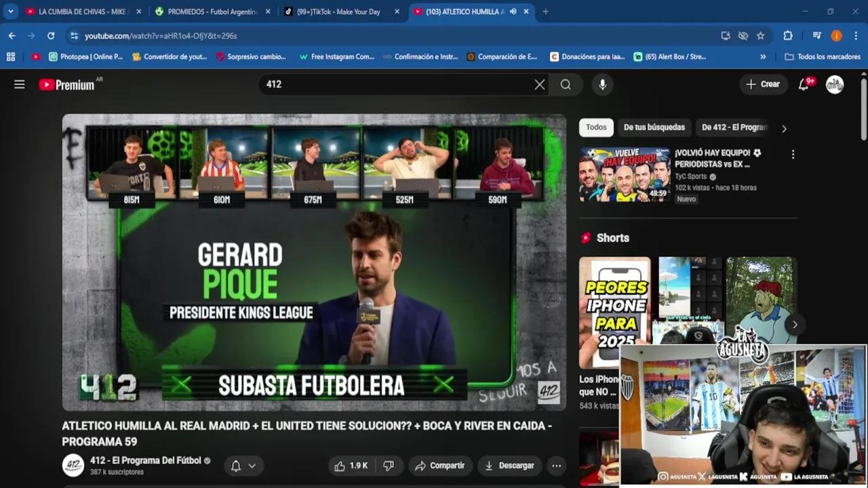The image size is (868, 488).
Task: Open Chrome media controls icon
Action: 817,35
